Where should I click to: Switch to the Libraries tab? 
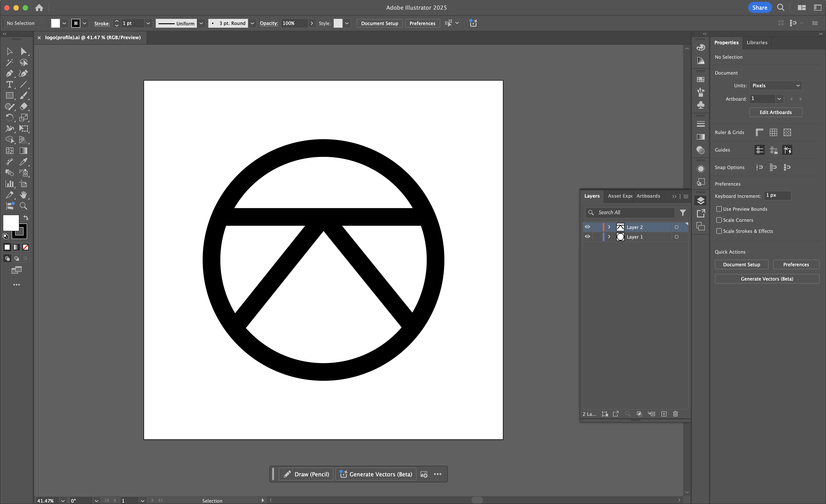tap(757, 43)
